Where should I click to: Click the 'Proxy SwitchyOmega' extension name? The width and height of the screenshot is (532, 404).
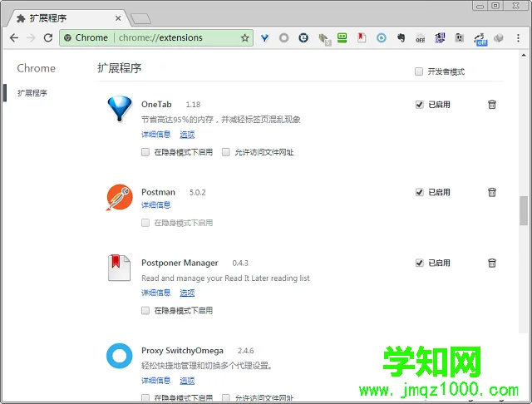[182, 351]
